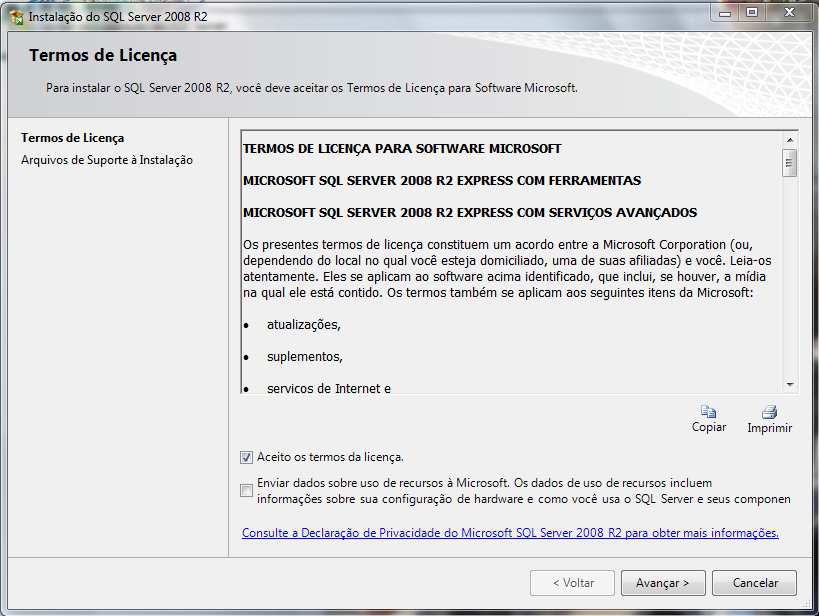Click the Avançar button
The image size is (819, 616).
pos(663,583)
